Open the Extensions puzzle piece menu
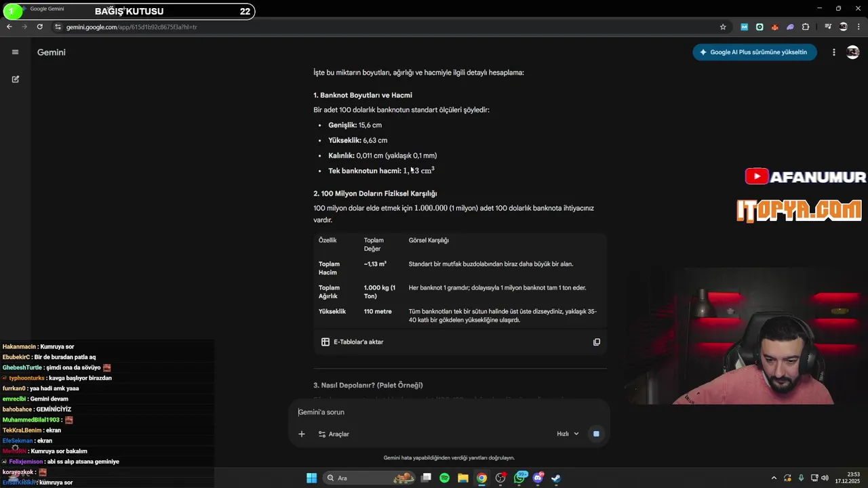 pos(806,27)
